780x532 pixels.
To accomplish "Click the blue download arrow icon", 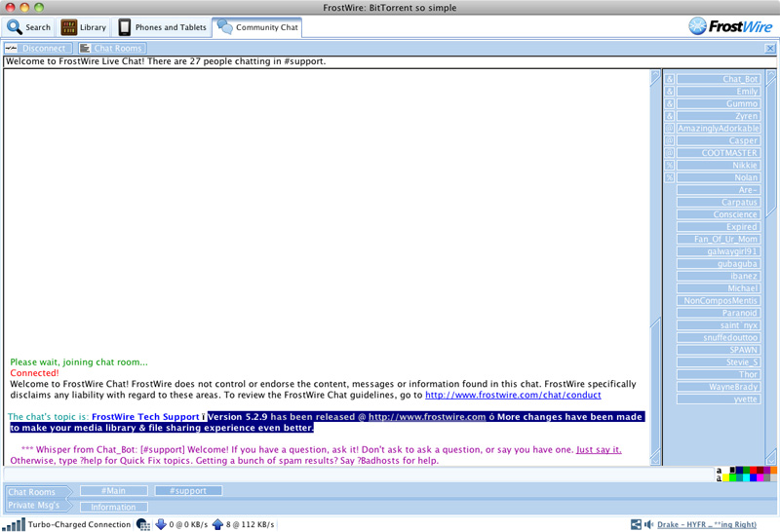I will point(161,524).
